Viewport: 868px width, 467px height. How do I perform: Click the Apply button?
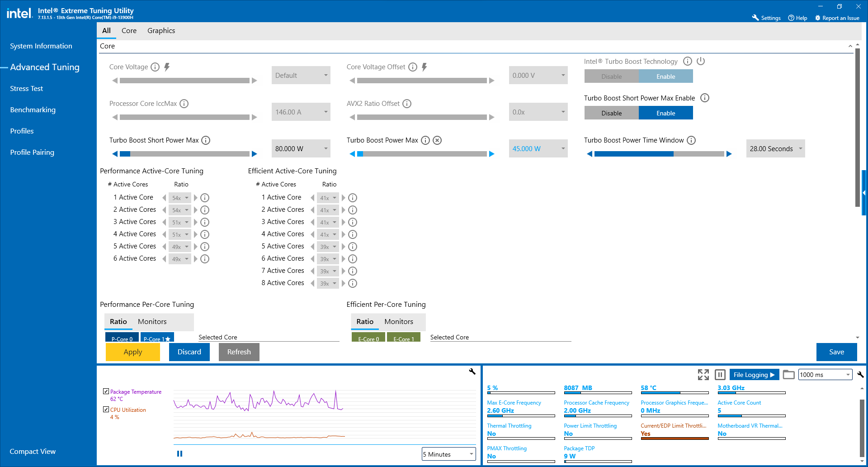133,352
